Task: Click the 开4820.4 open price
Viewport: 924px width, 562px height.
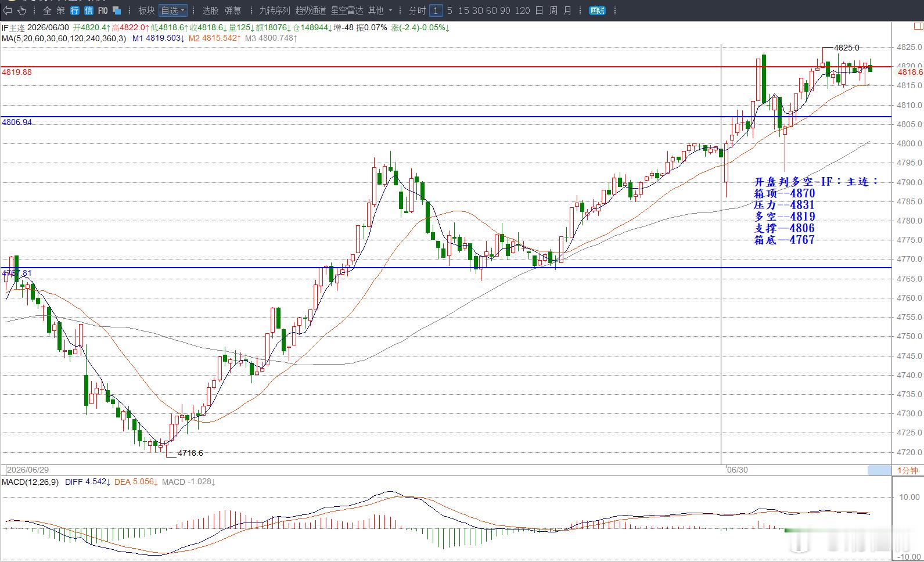Action: tap(91, 28)
